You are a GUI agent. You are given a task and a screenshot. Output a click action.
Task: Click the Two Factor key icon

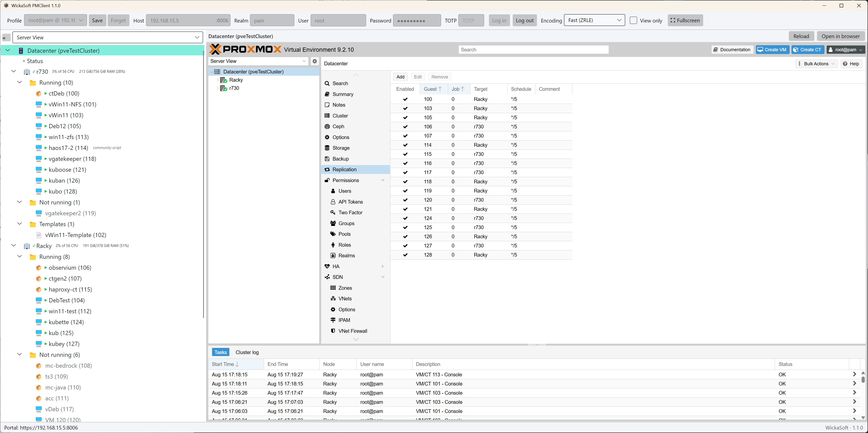(x=333, y=213)
